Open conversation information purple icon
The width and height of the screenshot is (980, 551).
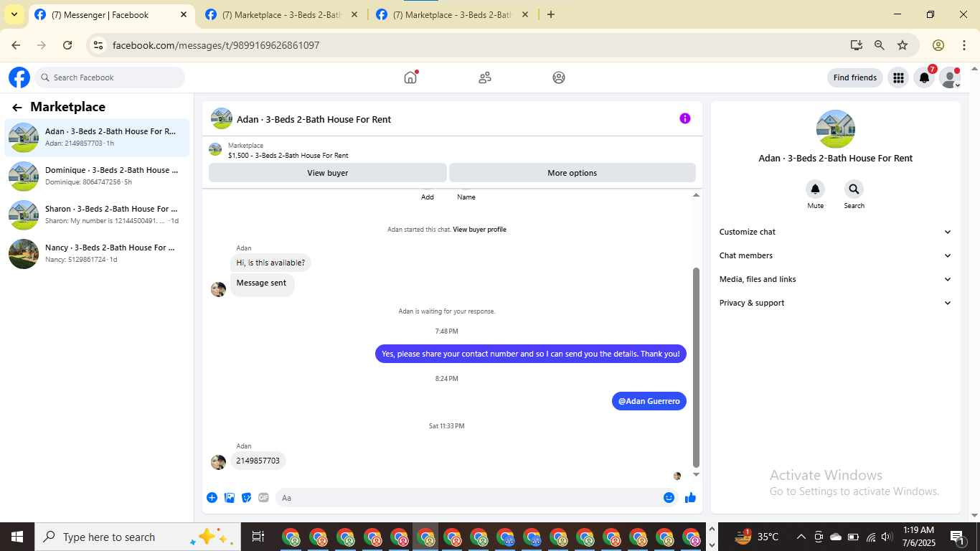685,118
